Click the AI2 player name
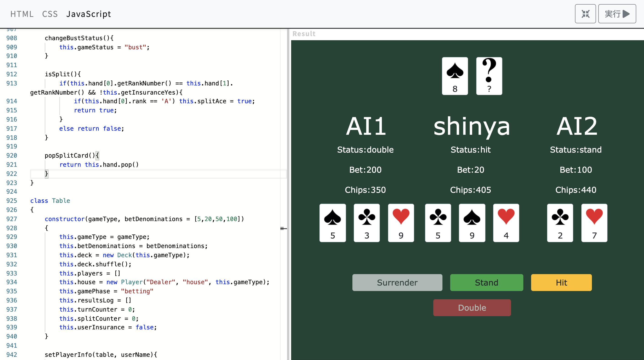Screen dimensions: 644x360 pyautogui.click(x=577, y=126)
